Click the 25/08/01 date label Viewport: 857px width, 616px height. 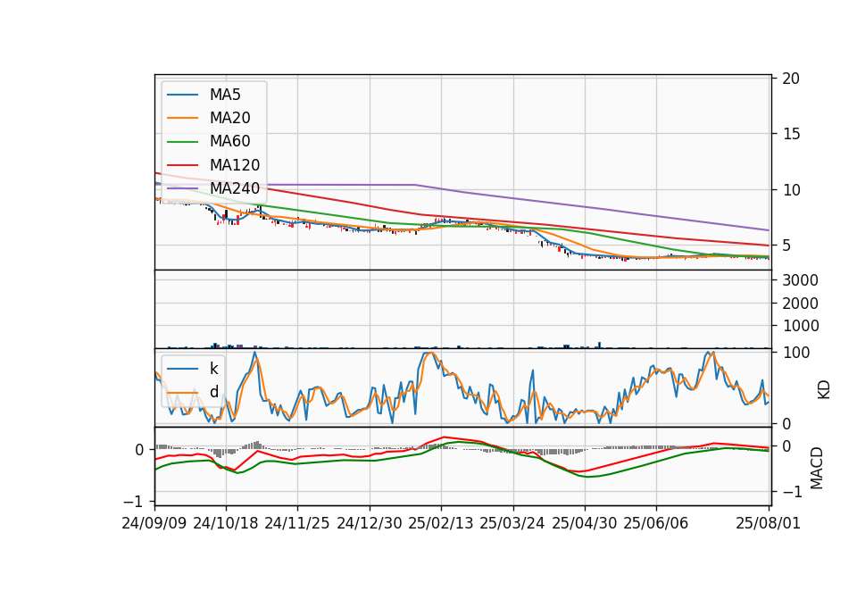(x=769, y=523)
